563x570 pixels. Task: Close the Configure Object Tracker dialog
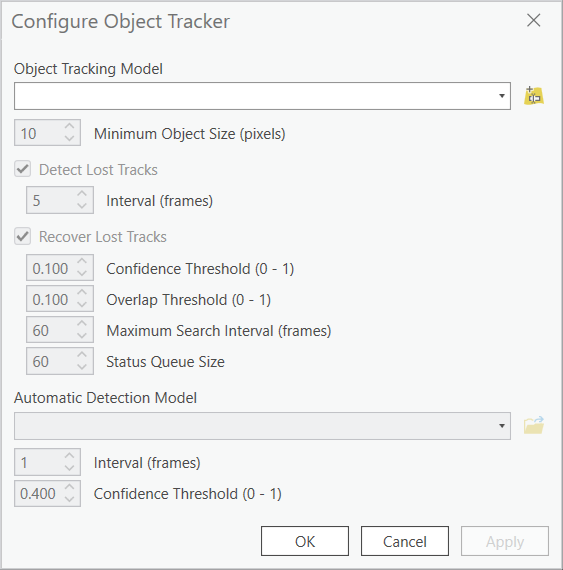534,20
